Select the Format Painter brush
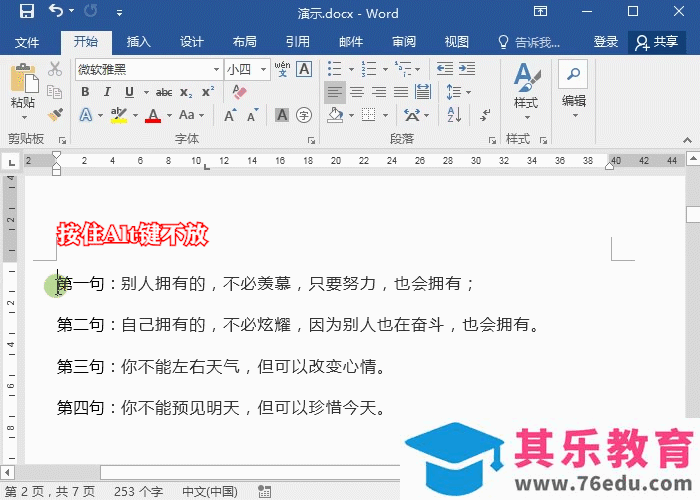The image size is (700, 500). point(55,115)
